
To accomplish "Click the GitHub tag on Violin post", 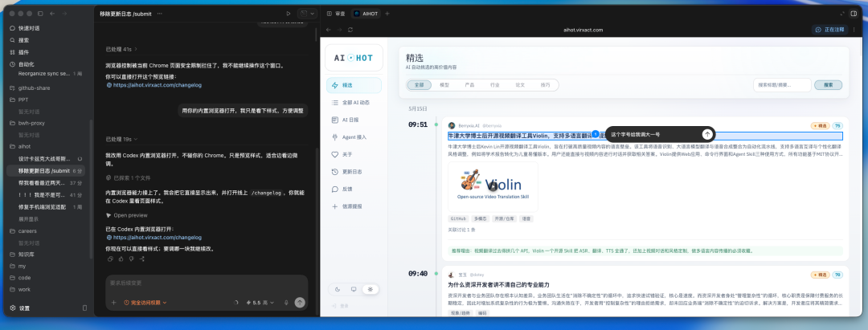I will point(458,219).
